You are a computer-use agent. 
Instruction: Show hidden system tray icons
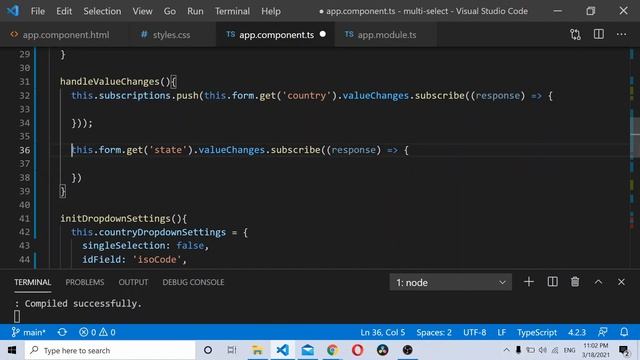click(x=507, y=350)
